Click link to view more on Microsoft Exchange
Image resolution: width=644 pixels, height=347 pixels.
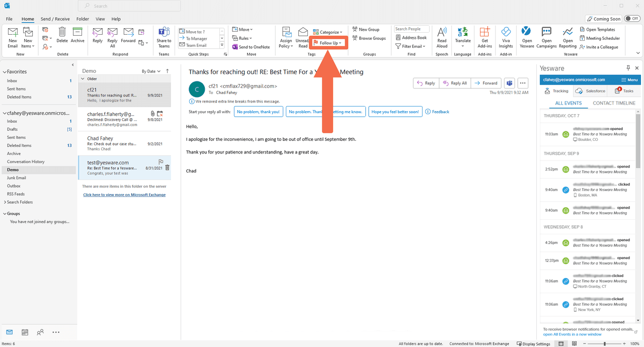pyautogui.click(x=124, y=195)
